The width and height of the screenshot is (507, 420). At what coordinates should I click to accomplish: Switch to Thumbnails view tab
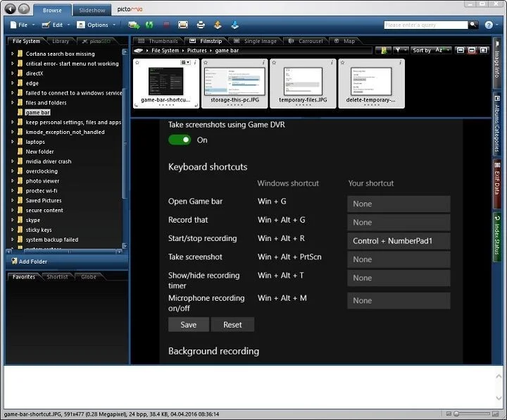pos(158,41)
